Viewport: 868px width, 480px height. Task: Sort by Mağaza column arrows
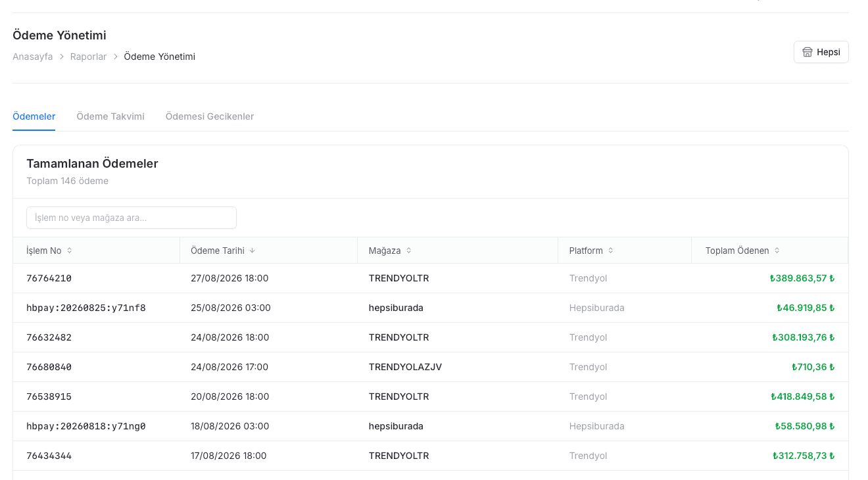pyautogui.click(x=408, y=251)
